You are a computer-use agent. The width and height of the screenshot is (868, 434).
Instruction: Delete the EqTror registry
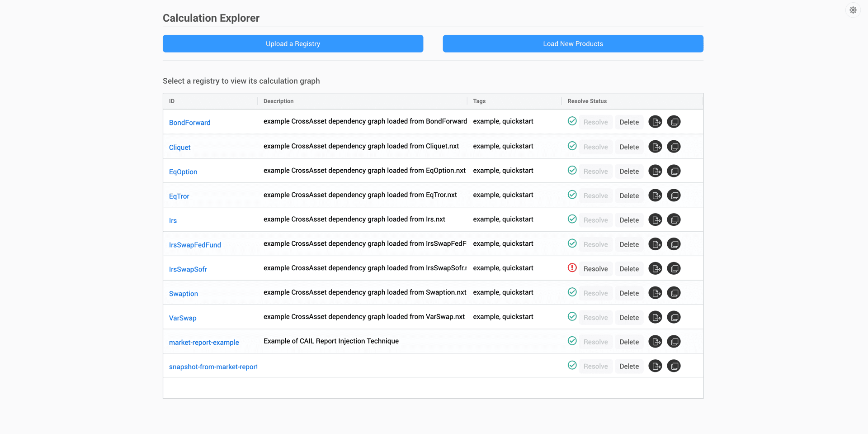[629, 195]
